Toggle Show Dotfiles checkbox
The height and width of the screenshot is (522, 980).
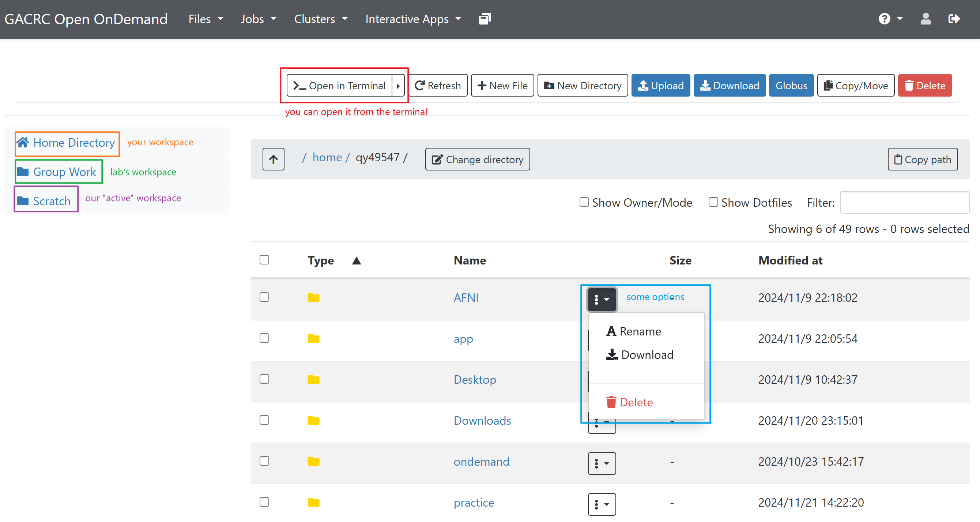point(713,202)
